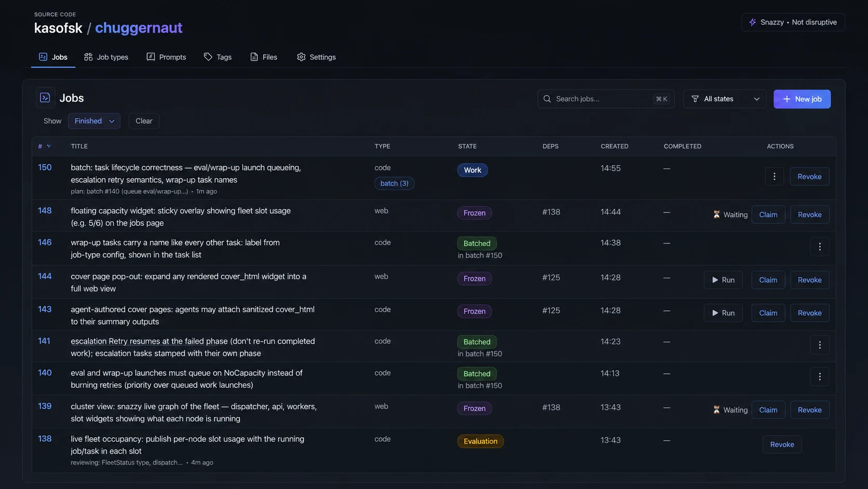Click the kasofsk owner name
The width and height of the screenshot is (868, 489).
point(58,28)
